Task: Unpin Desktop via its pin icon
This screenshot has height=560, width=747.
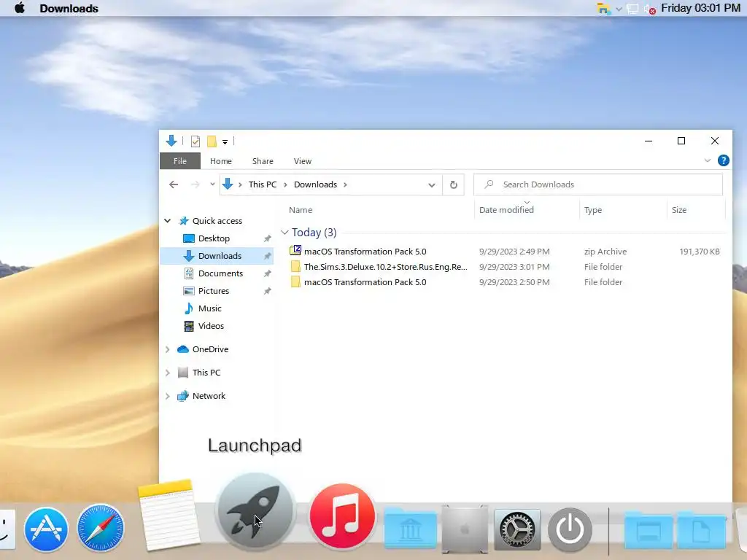Action: coord(267,238)
